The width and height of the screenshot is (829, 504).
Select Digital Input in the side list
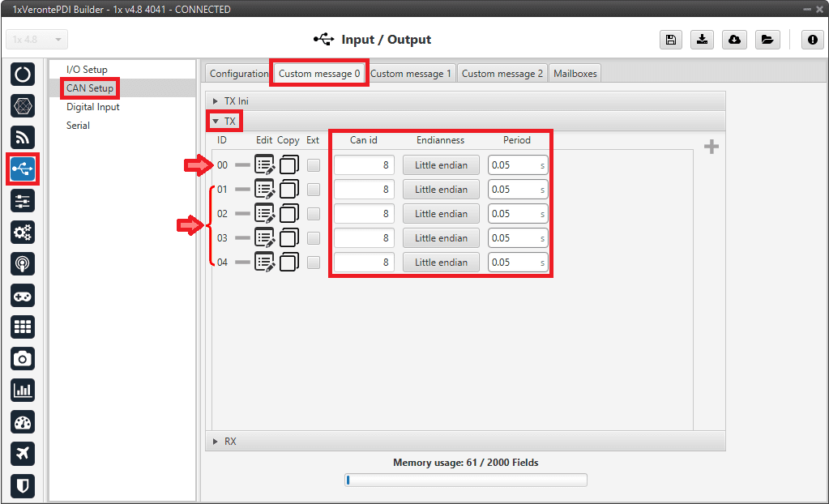click(93, 107)
